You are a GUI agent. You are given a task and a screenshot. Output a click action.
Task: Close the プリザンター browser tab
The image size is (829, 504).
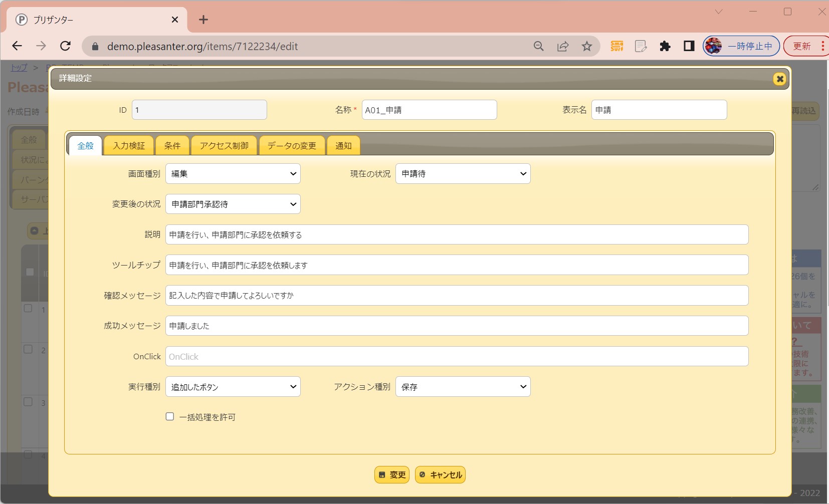coord(175,20)
